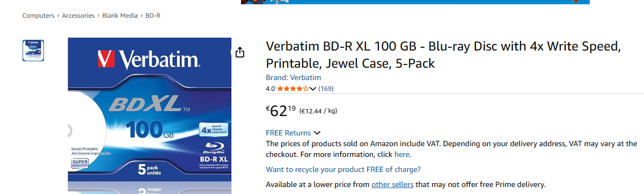The height and width of the screenshot is (194, 644).
Task: Click the €62.19 price text
Action: 281,111
